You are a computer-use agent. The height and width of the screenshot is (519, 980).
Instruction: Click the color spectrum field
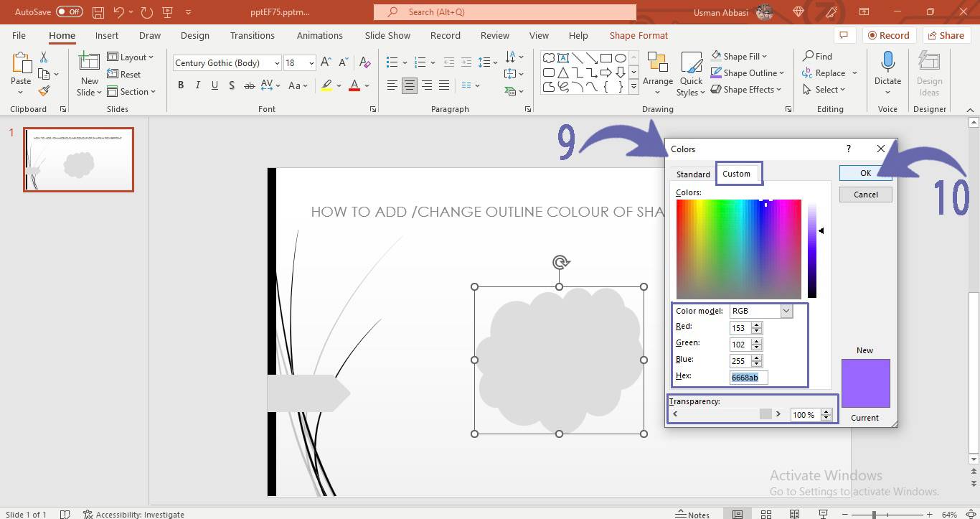pos(738,249)
